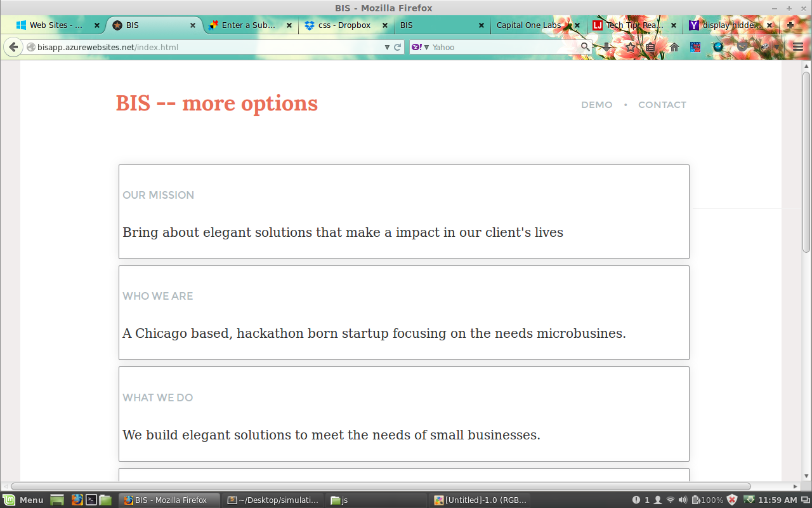Screen dimensions: 812x508
Task: Click the WHO WE ARE heading
Action: (158, 296)
